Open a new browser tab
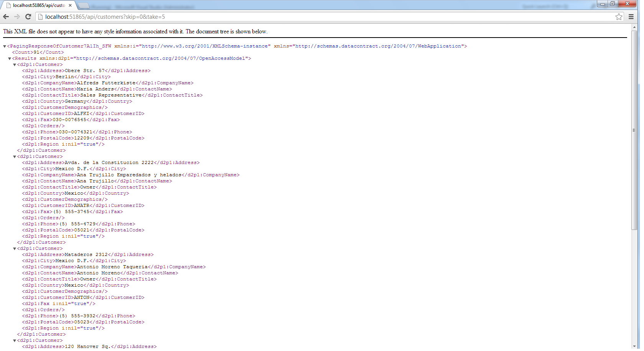 click(x=84, y=6)
